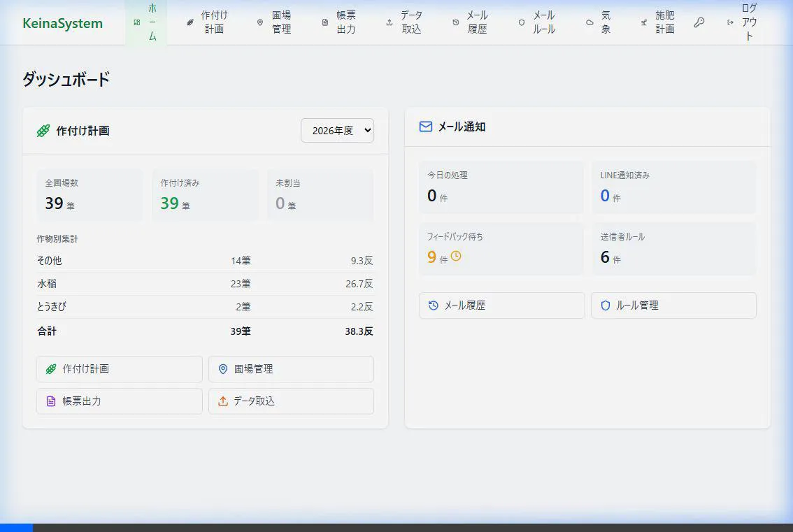Open ホーム tab in the navbar
The width and height of the screenshot is (793, 532).
pos(146,22)
